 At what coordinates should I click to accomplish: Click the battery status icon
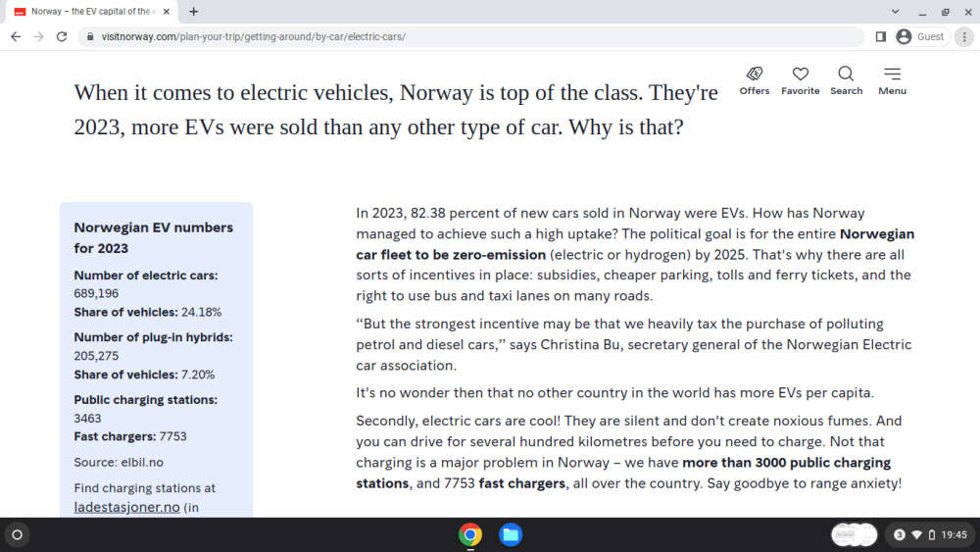[x=931, y=534]
